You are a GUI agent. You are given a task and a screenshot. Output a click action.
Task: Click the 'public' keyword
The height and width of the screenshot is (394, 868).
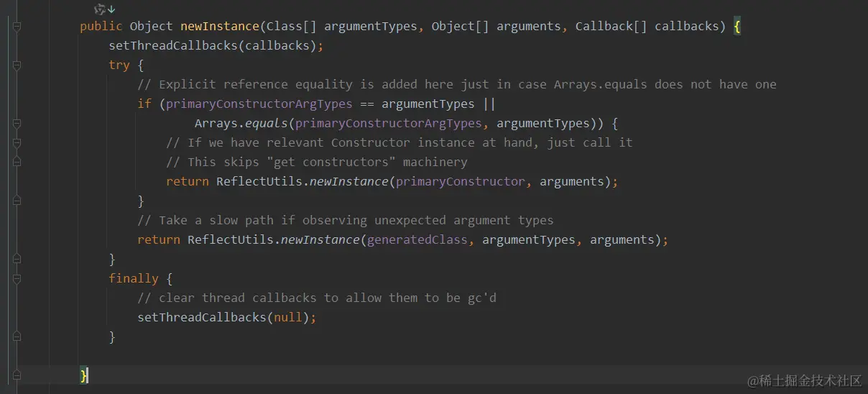[x=101, y=26]
